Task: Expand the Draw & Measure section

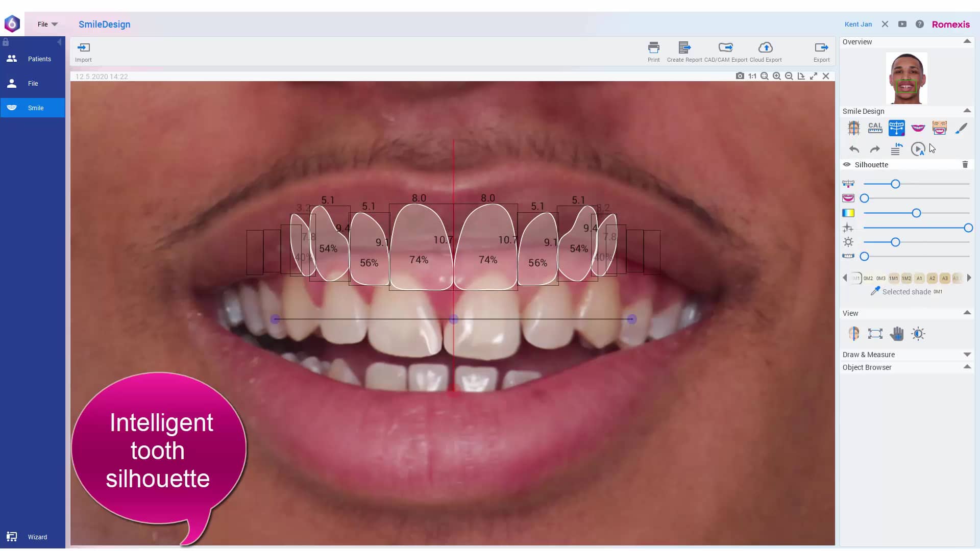Action: 967,354
